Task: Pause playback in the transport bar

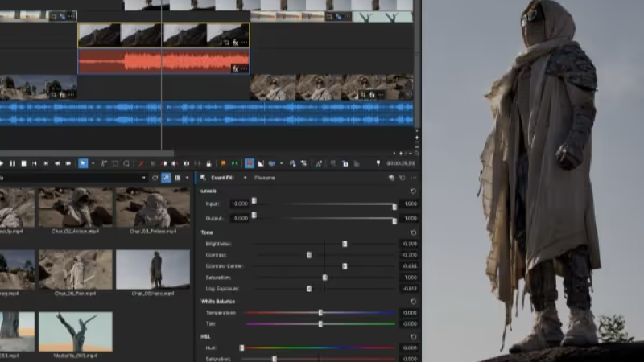Action: [x=12, y=163]
